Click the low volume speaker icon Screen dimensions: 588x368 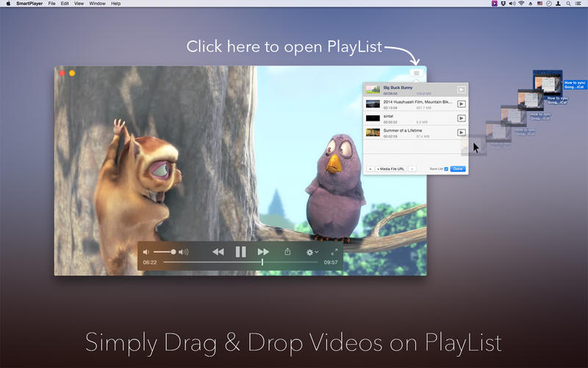coord(146,252)
